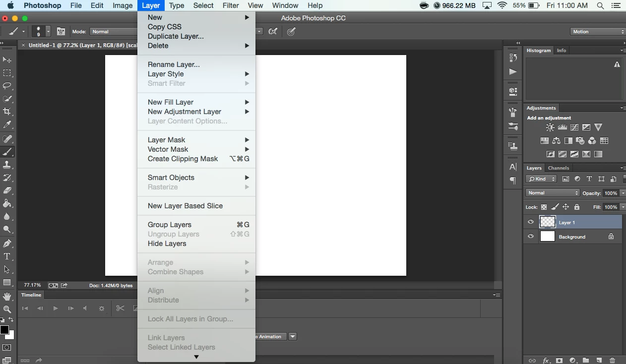Select the Eyedropper tool
This screenshot has width=626, height=364.
click(x=7, y=124)
